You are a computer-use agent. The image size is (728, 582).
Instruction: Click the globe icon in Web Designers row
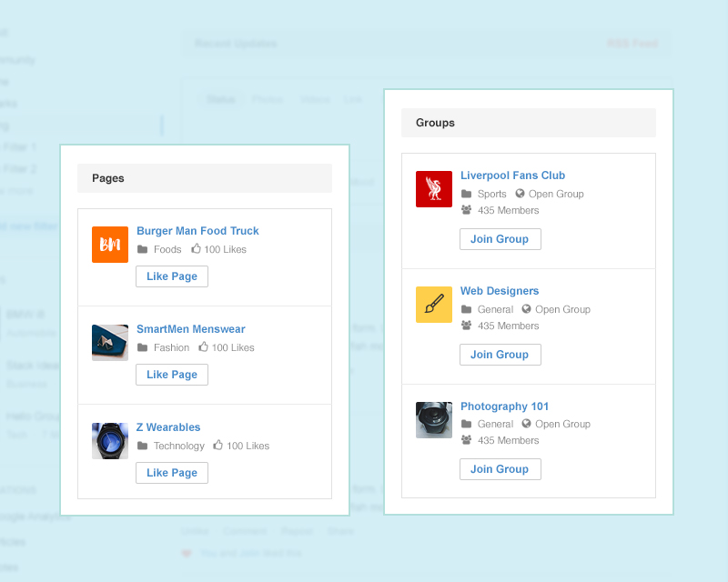[526, 308]
